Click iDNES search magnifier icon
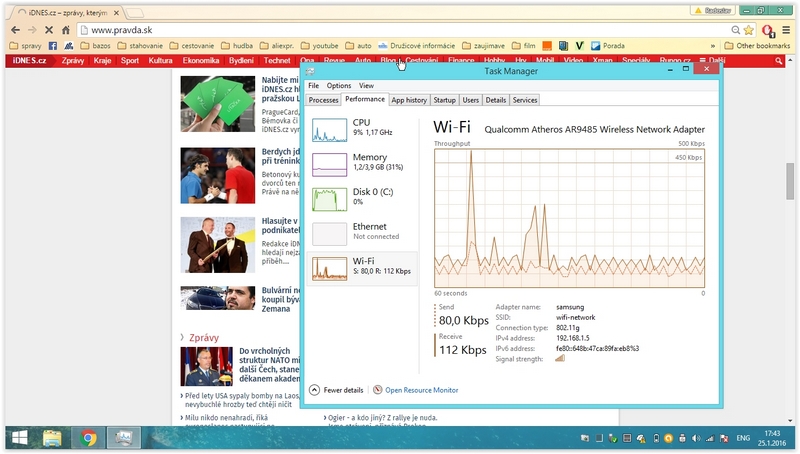Viewport: 800px width, 454px height. pyautogui.click(x=779, y=61)
